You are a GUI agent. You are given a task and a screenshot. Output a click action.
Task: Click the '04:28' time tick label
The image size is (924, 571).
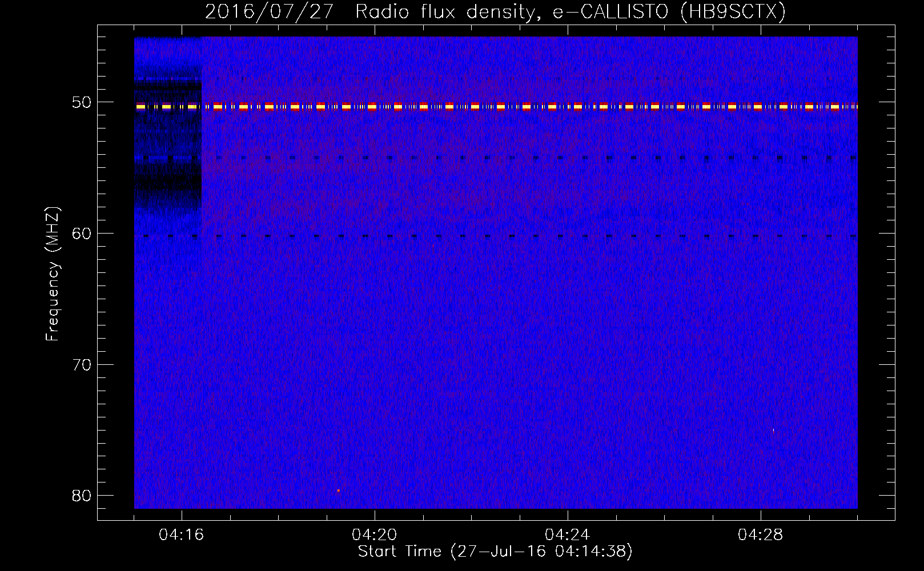[x=761, y=535]
